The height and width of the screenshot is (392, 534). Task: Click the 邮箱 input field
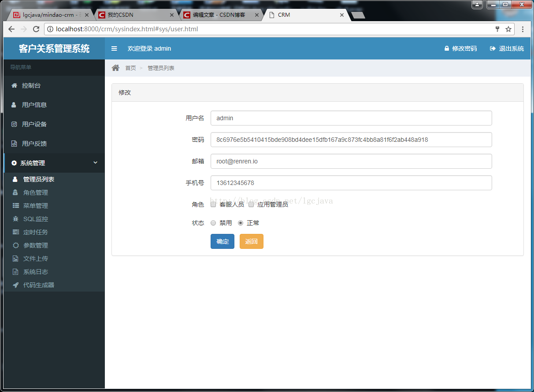click(351, 161)
